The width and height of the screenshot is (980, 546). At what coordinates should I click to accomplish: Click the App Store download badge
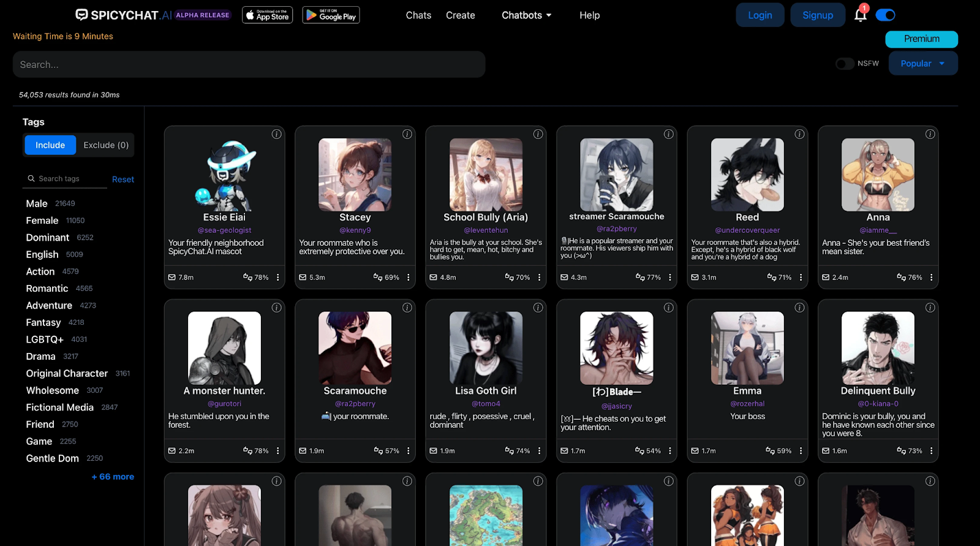click(x=268, y=15)
